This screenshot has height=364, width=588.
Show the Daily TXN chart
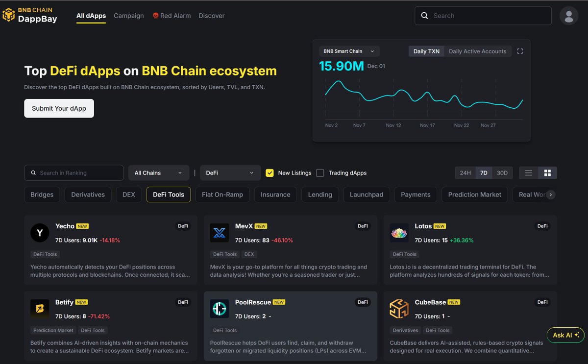point(426,51)
